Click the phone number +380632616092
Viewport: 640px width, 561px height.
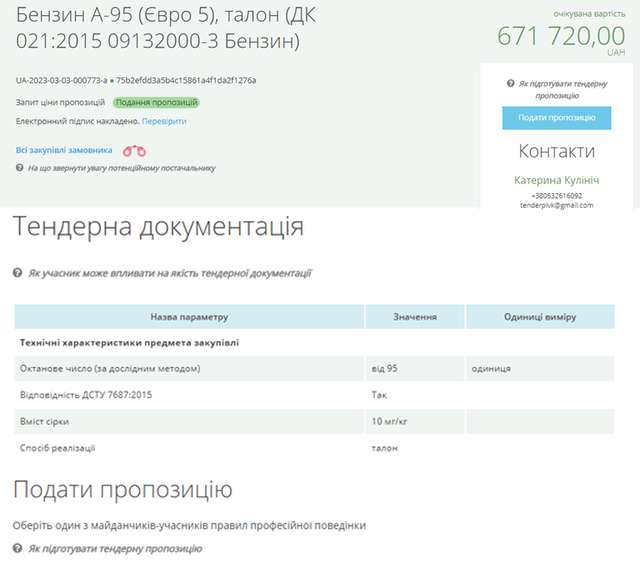pyautogui.click(x=556, y=195)
